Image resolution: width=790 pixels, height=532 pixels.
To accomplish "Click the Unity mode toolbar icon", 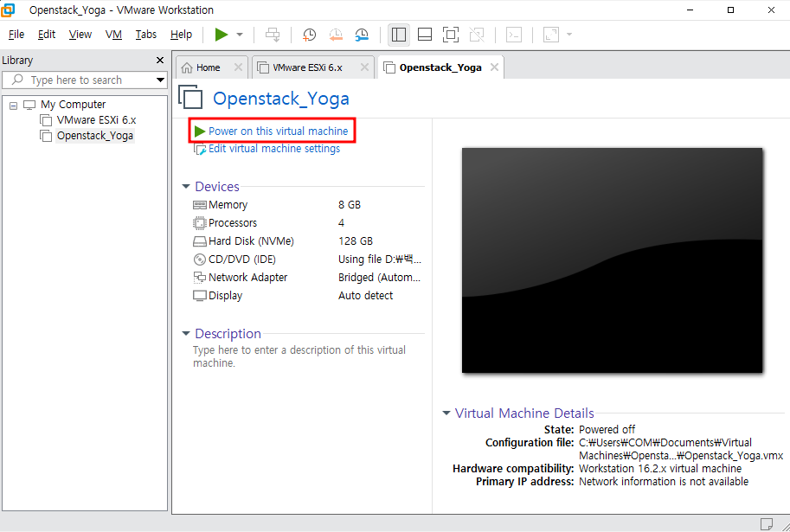I will click(x=477, y=35).
